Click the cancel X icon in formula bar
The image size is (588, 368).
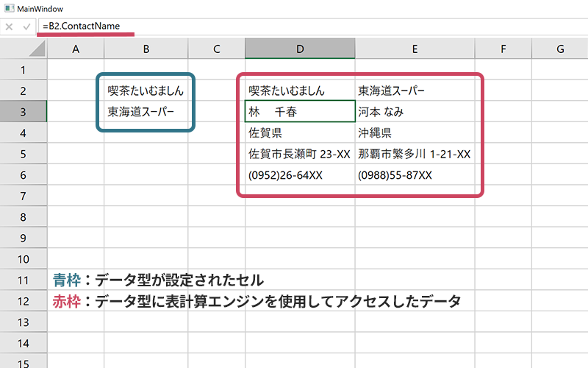(x=9, y=26)
